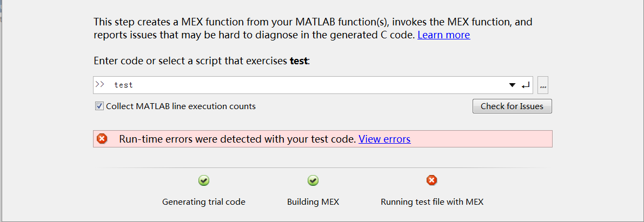Click the red X above Running test file

point(431,180)
